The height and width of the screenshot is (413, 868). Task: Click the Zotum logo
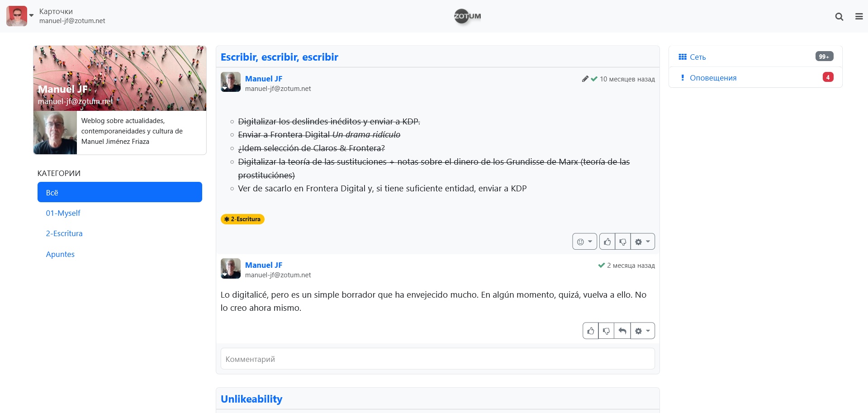tap(467, 17)
